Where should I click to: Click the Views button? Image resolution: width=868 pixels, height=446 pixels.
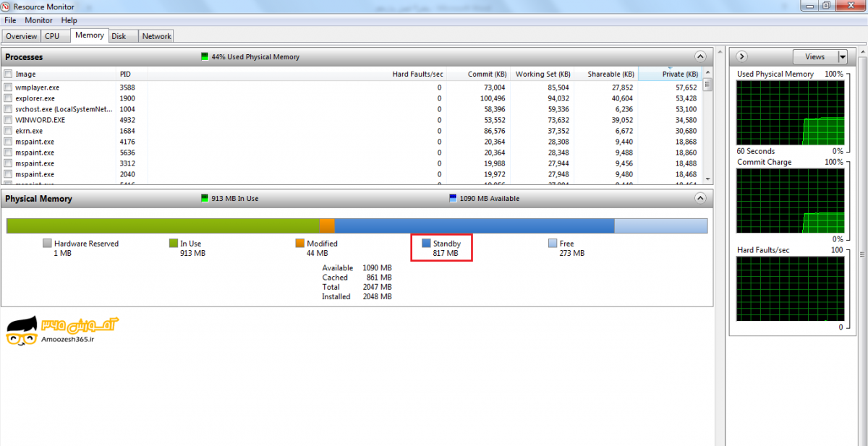[x=814, y=56]
